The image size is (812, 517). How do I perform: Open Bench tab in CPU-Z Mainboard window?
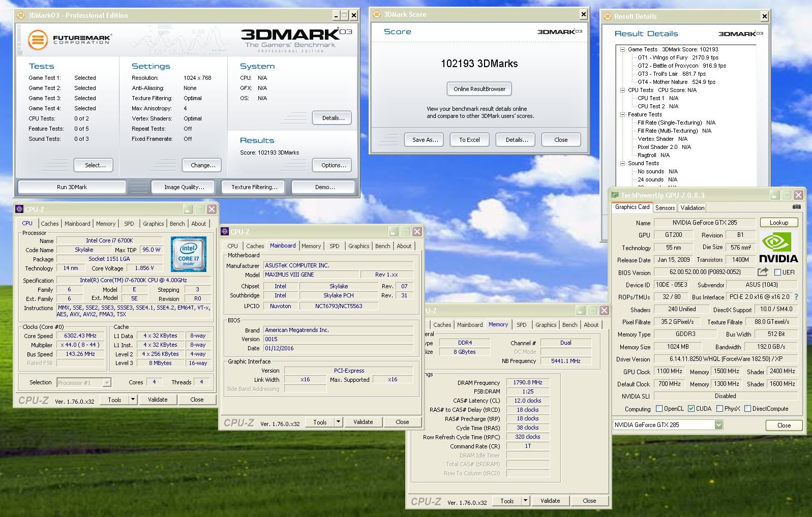pyautogui.click(x=383, y=246)
